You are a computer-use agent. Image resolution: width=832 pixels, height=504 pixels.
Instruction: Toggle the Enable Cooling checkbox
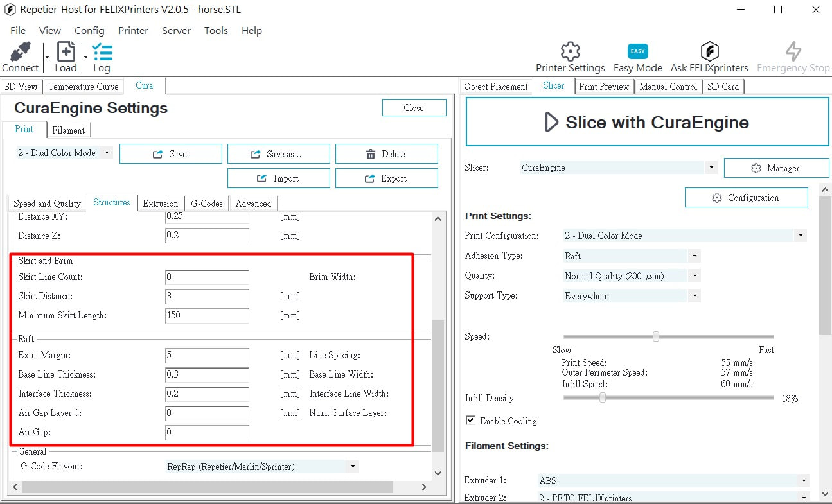pyautogui.click(x=470, y=421)
